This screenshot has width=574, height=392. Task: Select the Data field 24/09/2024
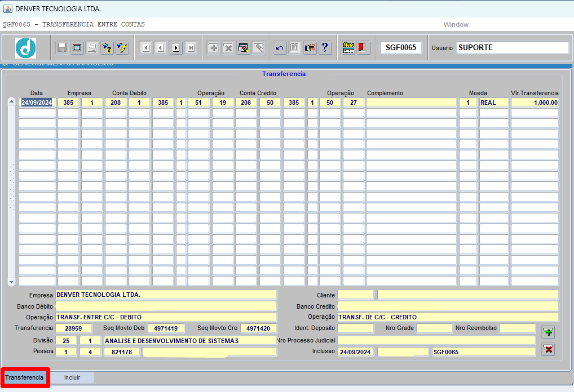tap(37, 103)
